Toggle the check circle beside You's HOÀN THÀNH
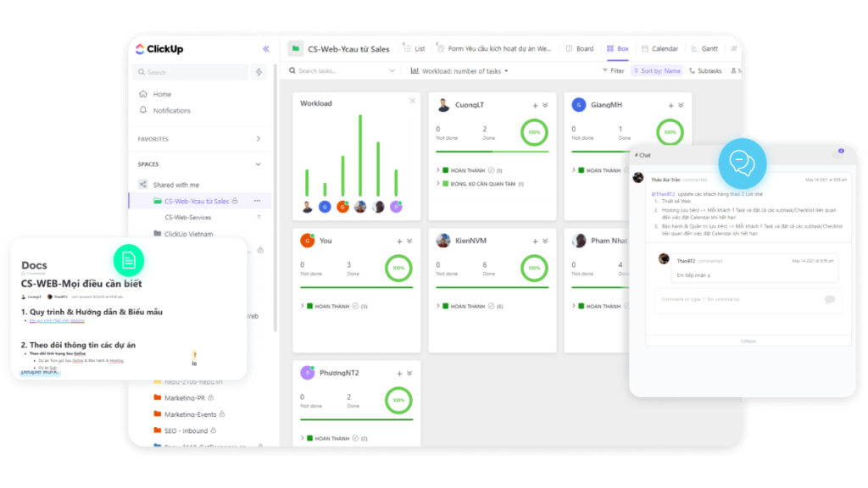Image resolution: width=868 pixels, height=488 pixels. click(355, 306)
